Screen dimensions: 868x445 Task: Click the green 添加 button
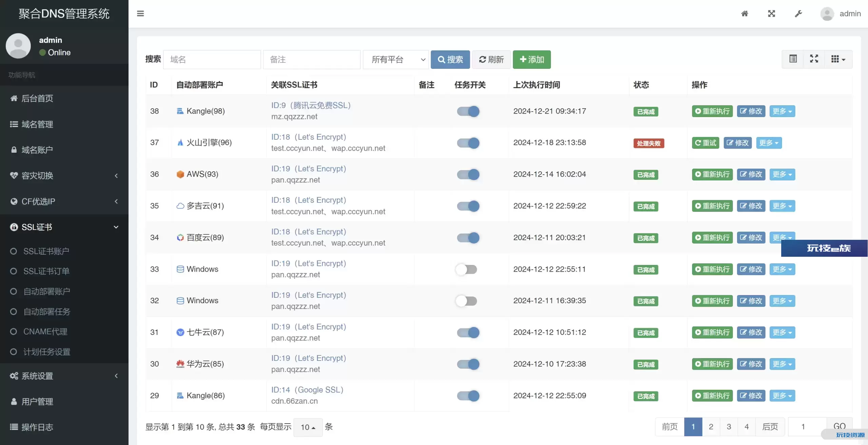pos(531,60)
